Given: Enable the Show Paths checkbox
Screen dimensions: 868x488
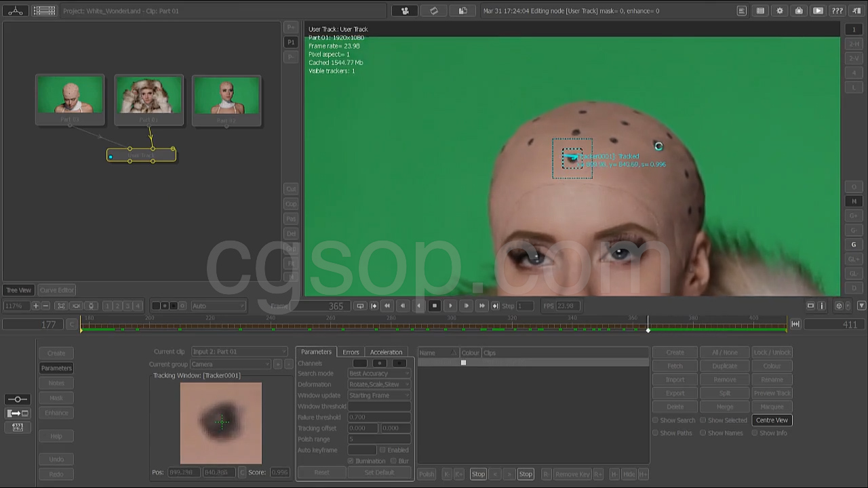Looking at the screenshot, I should [656, 433].
